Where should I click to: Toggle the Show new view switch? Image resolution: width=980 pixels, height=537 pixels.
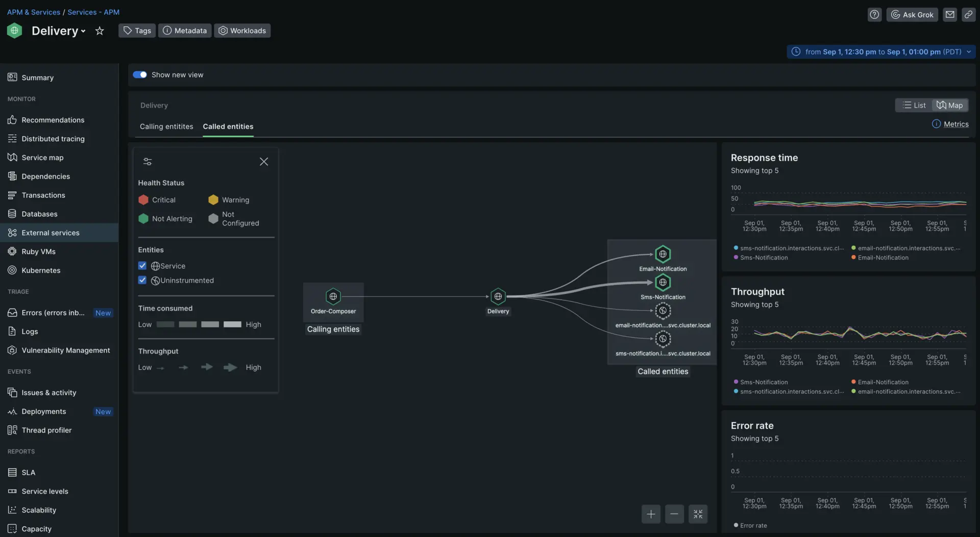coord(140,75)
